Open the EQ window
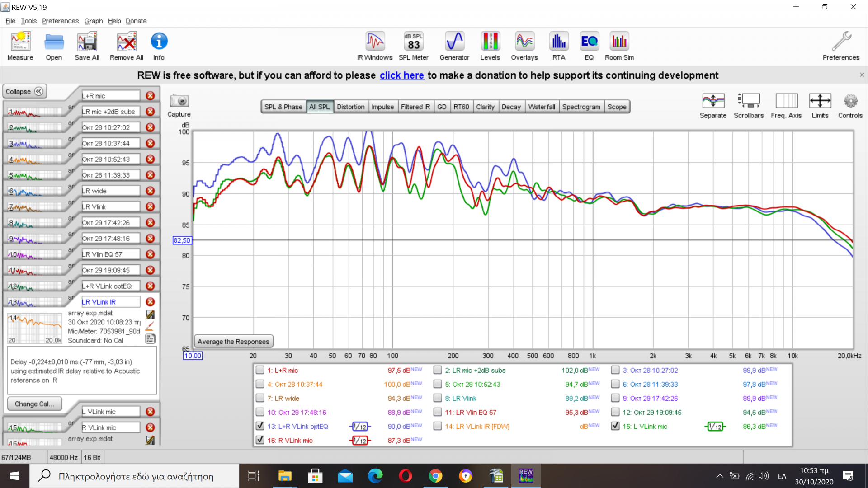This screenshot has width=868, height=488. click(x=589, y=46)
